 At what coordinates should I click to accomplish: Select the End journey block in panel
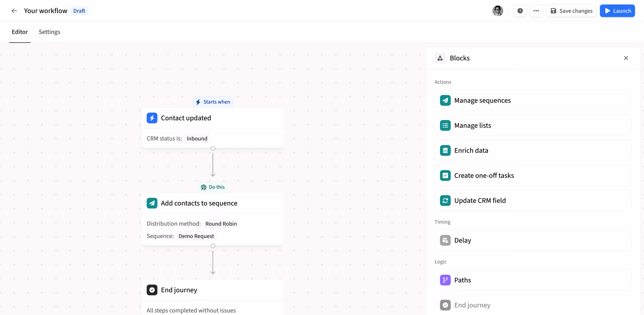pyautogui.click(x=533, y=305)
